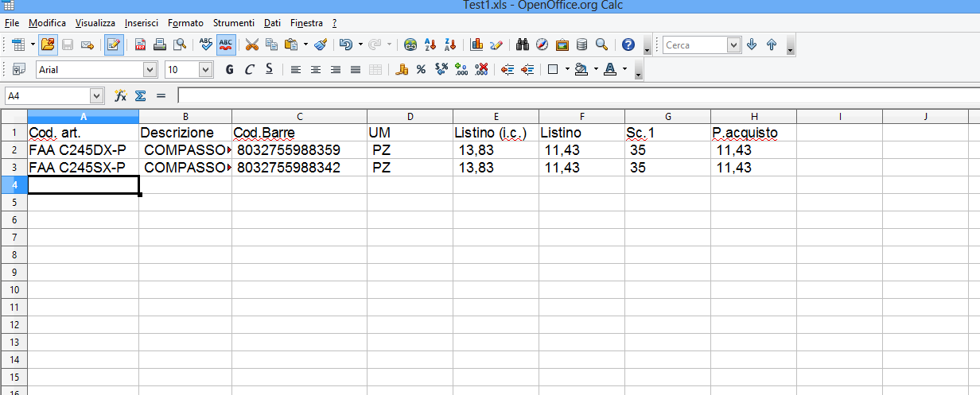Sort ascending A to Z
The height and width of the screenshot is (395, 980).
pyautogui.click(x=430, y=45)
